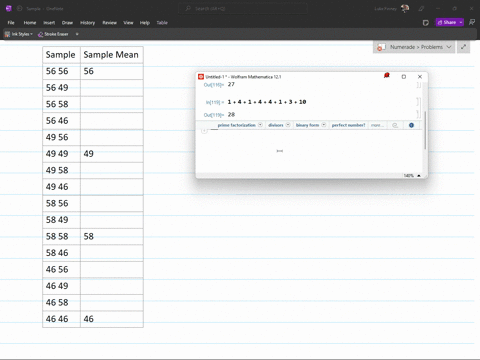Screen dimensions: 480x360
Task: Click the sample mean cell showing 58
Action: 112,237
